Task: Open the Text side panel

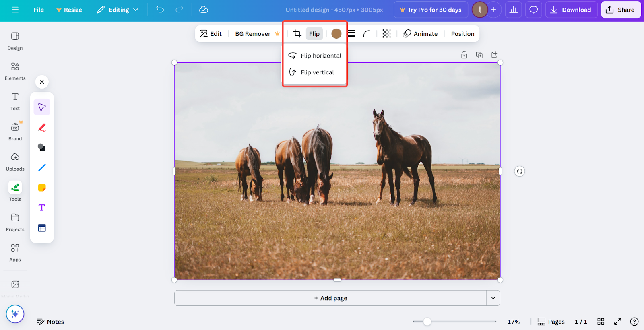Action: click(x=15, y=101)
